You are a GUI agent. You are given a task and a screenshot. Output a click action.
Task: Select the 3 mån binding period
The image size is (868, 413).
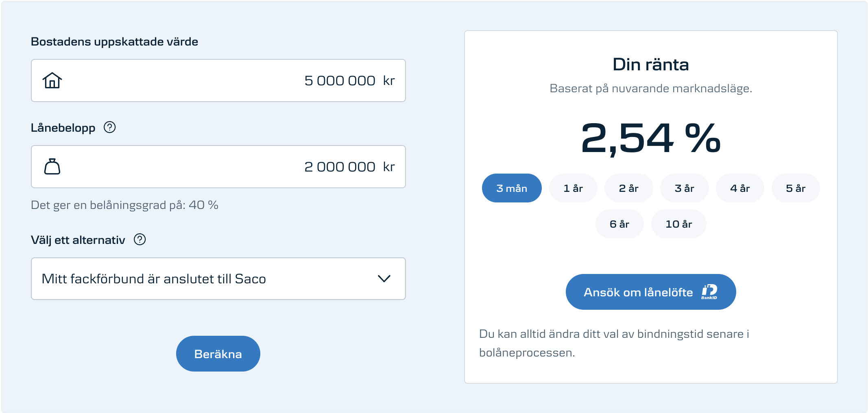511,188
